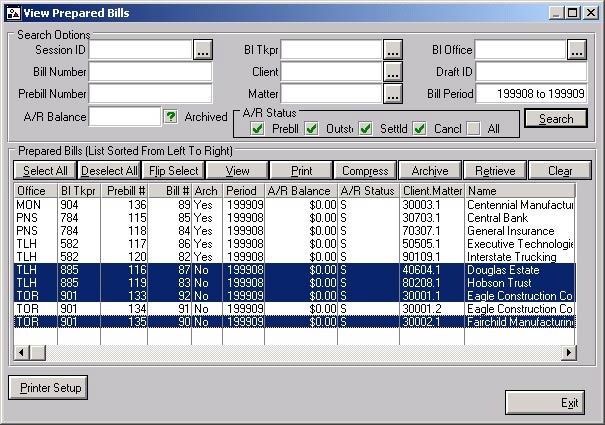Focus the Session ID input field
Viewport: 605px width, 425px height.
(140, 50)
